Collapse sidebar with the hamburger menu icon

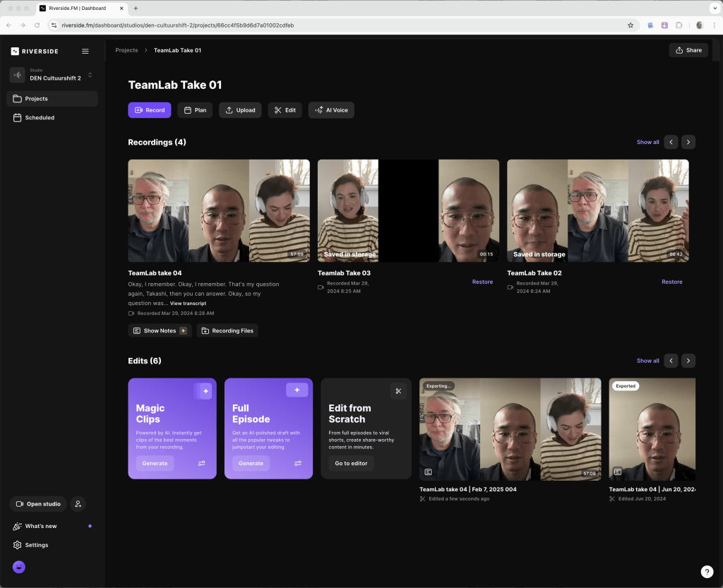click(x=85, y=51)
